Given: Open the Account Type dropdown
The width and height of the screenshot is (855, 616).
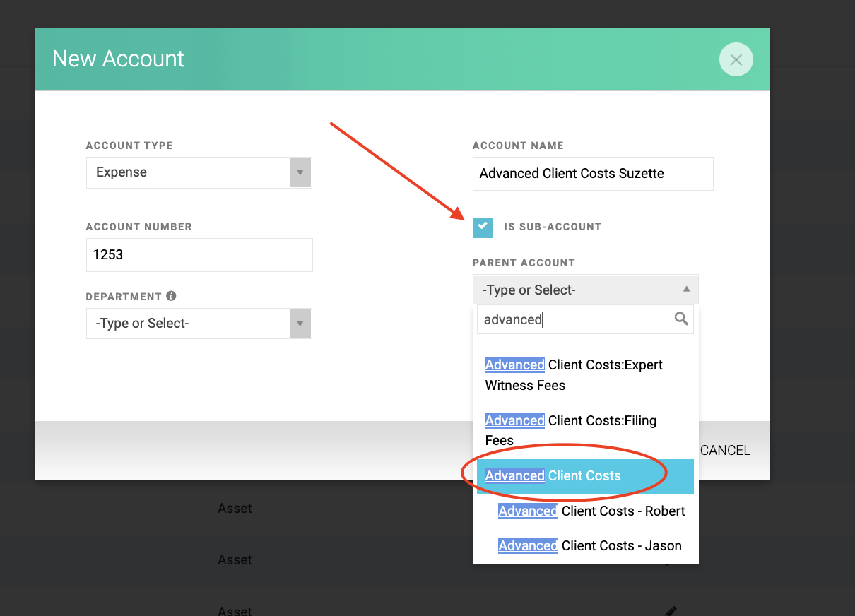Looking at the screenshot, I should tap(199, 172).
